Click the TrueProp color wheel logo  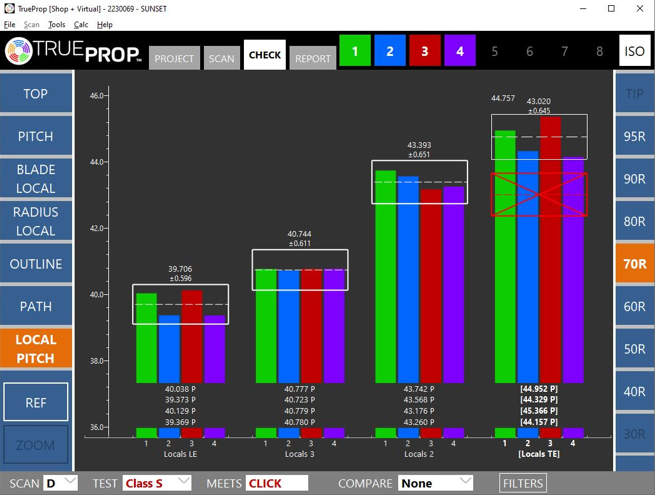tap(20, 52)
